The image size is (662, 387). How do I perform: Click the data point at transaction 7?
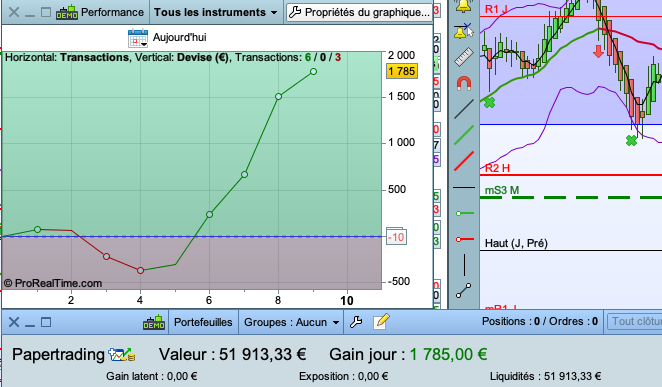244,174
